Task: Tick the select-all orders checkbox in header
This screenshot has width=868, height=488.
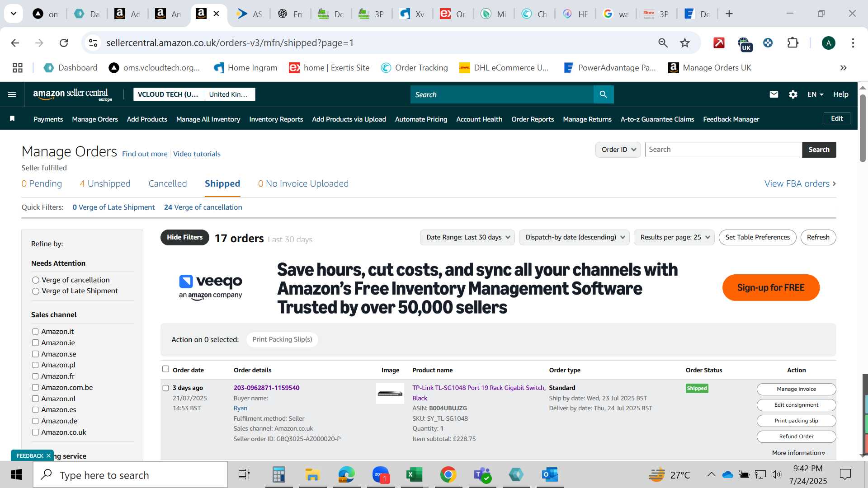Action: 165,369
